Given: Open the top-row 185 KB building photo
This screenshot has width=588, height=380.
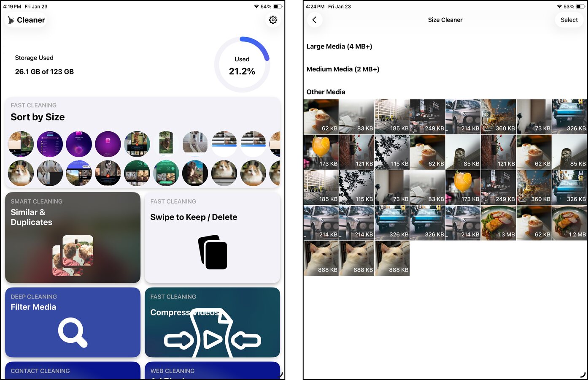Looking at the screenshot, I should (x=392, y=117).
